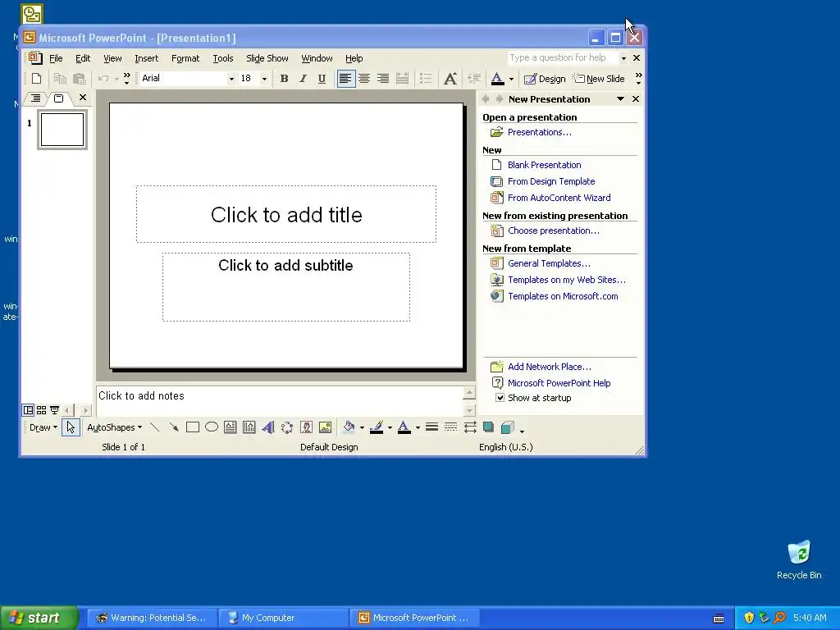Open the Insert menu
This screenshot has width=840, height=630.
click(x=146, y=58)
